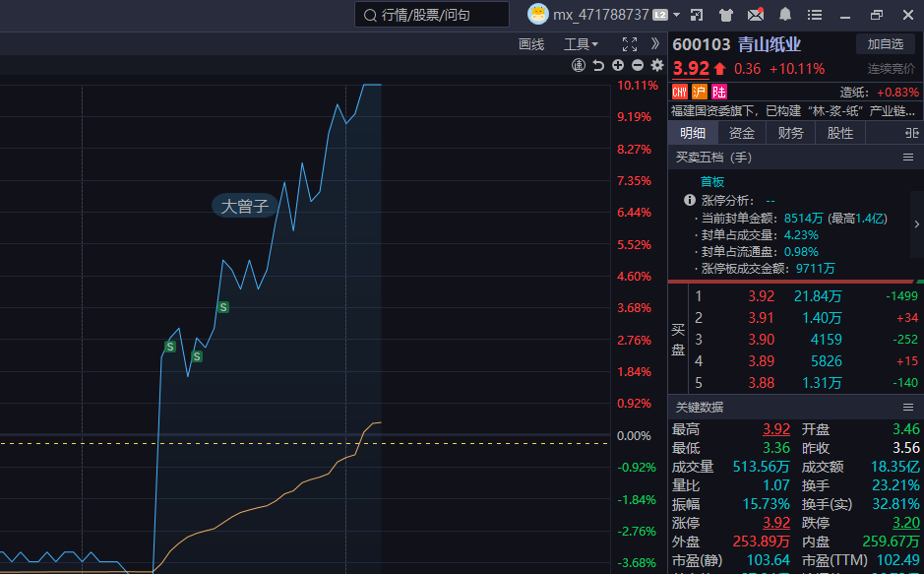The height and width of the screenshot is (574, 924).
Task: Click the mini window mode icon in the title bar
Action: 697,15
